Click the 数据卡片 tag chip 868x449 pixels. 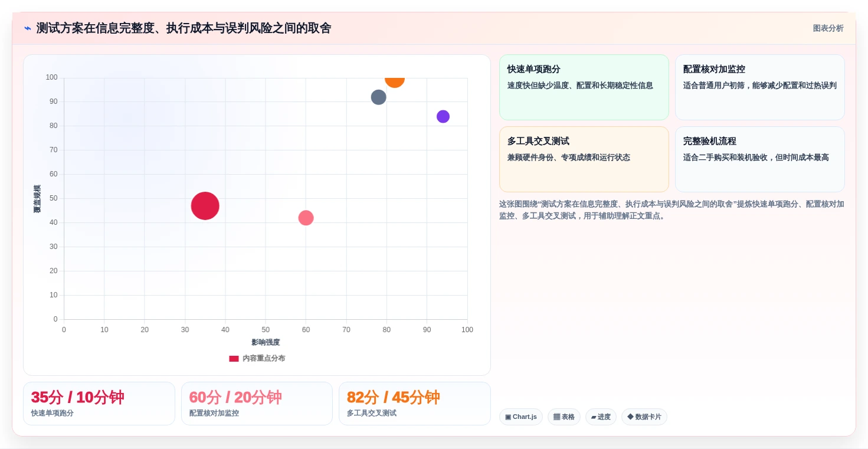[644, 417]
